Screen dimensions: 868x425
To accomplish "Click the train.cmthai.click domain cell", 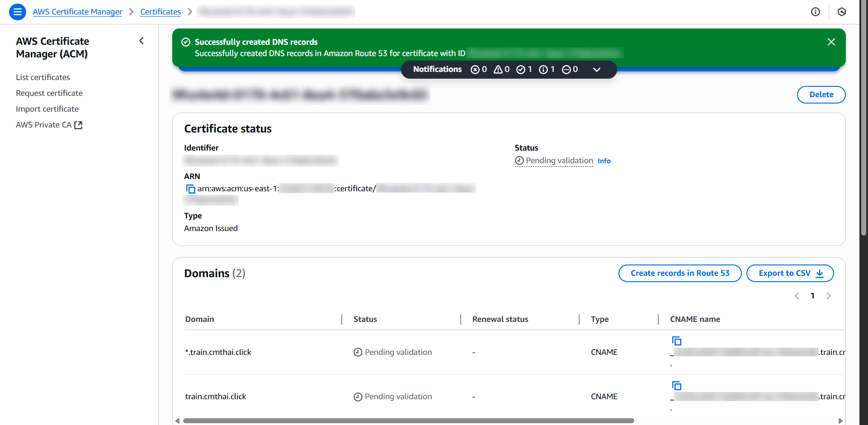I will tap(216, 397).
